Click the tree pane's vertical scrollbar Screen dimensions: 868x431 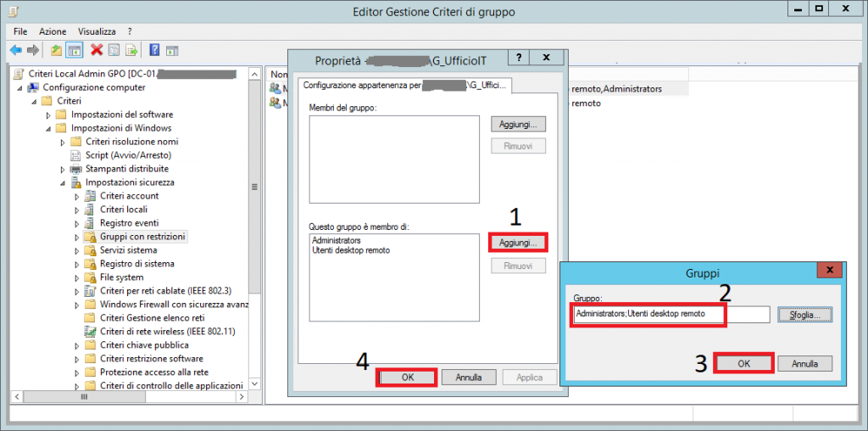pos(255,212)
